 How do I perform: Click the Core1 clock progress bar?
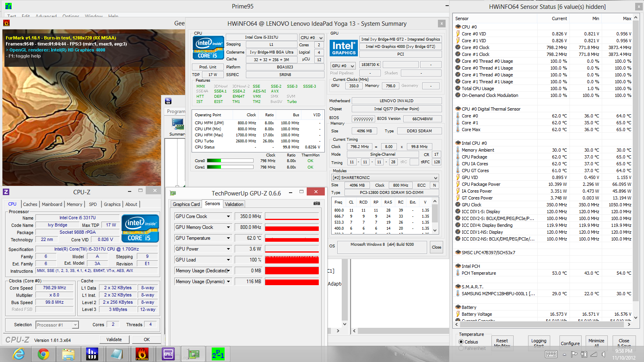click(230, 167)
